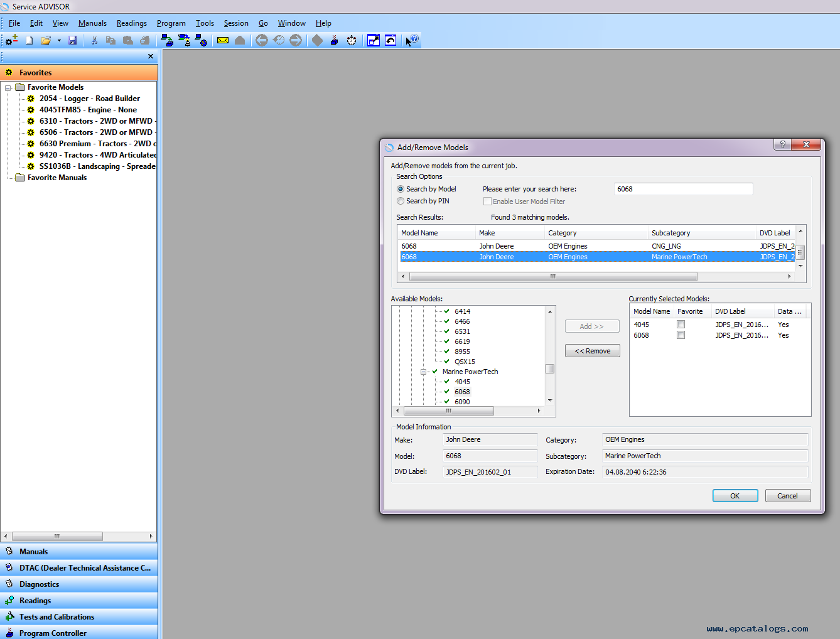Open the Diagnostics panel in sidebar

click(79, 584)
